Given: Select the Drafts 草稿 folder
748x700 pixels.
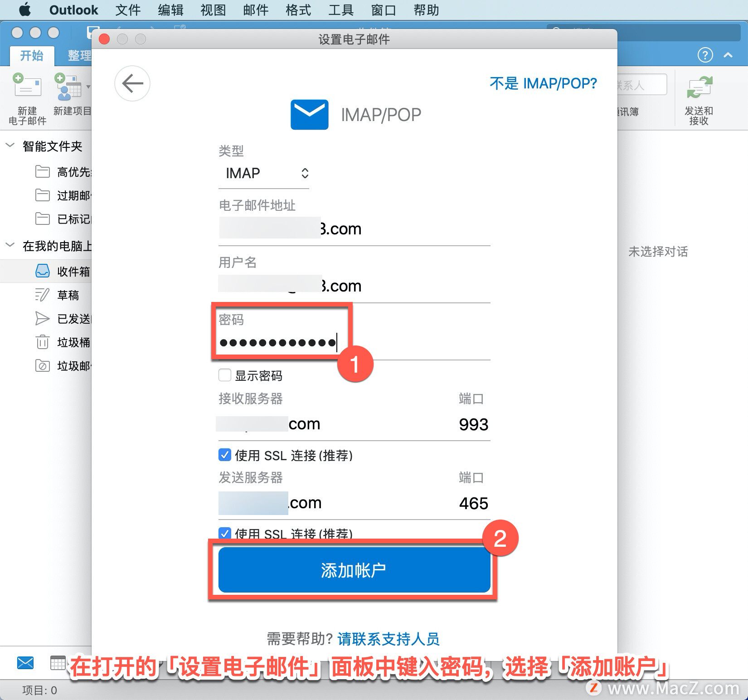Looking at the screenshot, I should point(46,295).
